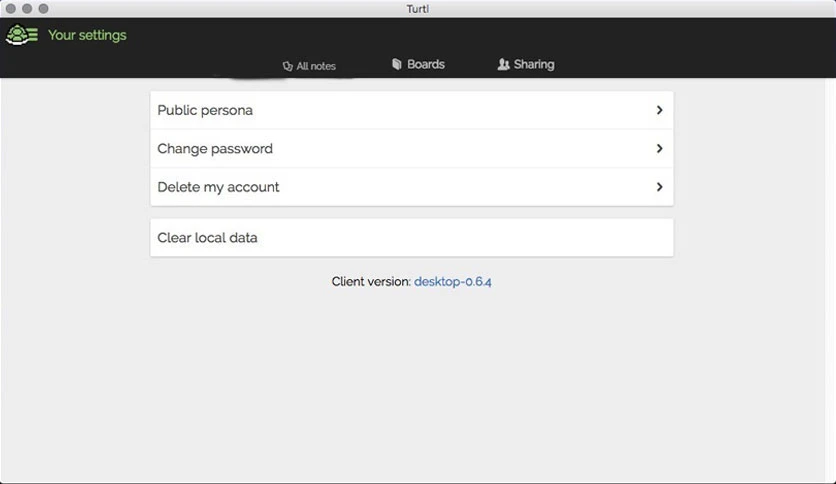Image resolution: width=836 pixels, height=484 pixels.
Task: Click the All notes tag icon
Action: coord(287,66)
